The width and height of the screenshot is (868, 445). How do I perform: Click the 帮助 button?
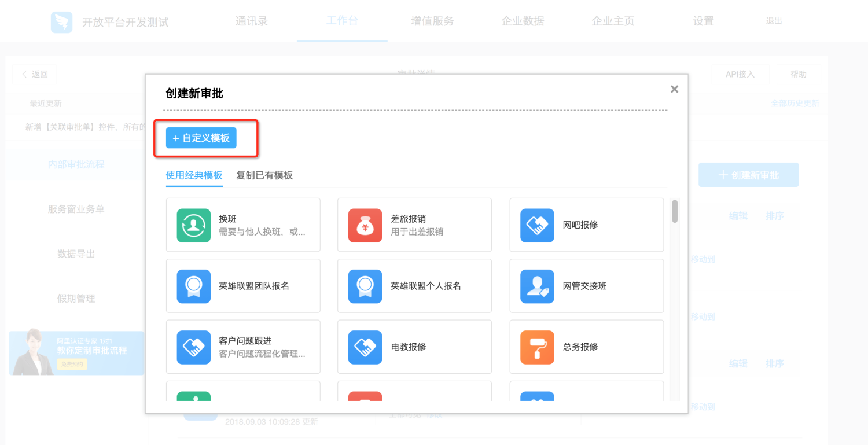799,74
